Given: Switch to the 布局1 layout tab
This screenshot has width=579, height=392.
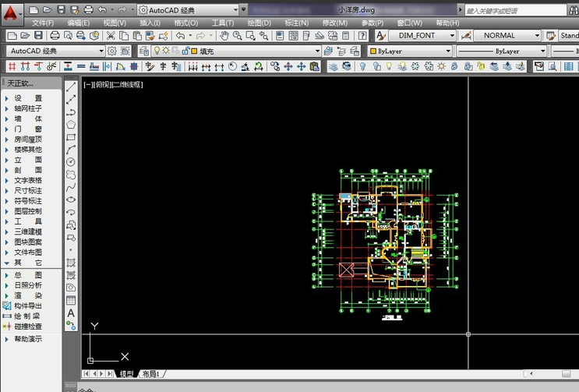Looking at the screenshot, I should pos(151,374).
